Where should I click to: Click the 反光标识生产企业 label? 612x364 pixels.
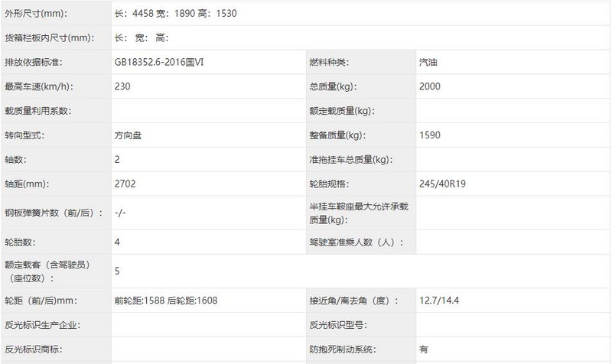point(42,325)
